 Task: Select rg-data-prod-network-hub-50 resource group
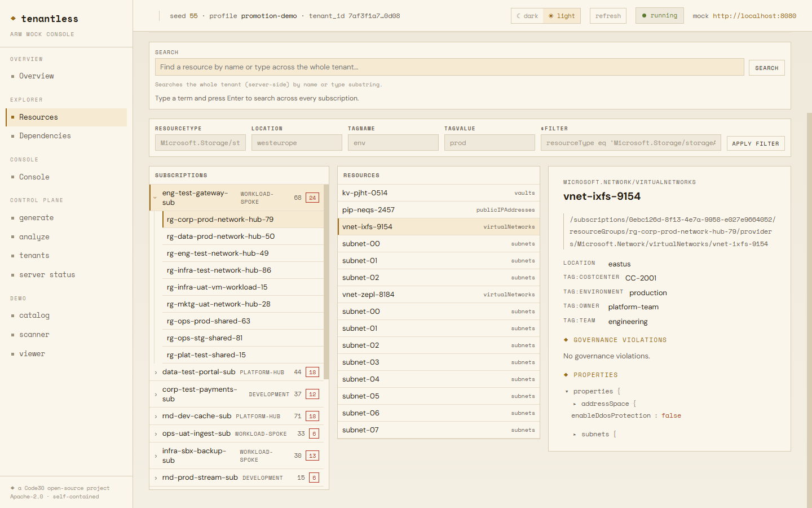click(x=243, y=237)
